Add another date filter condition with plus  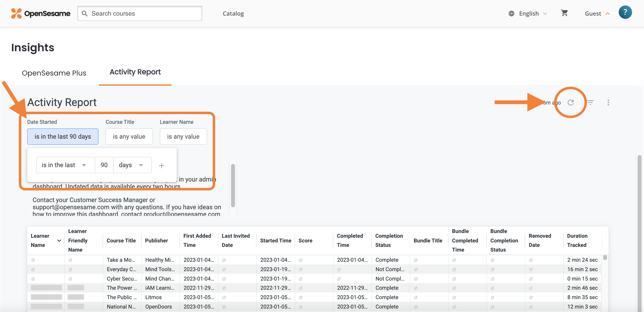(x=162, y=165)
